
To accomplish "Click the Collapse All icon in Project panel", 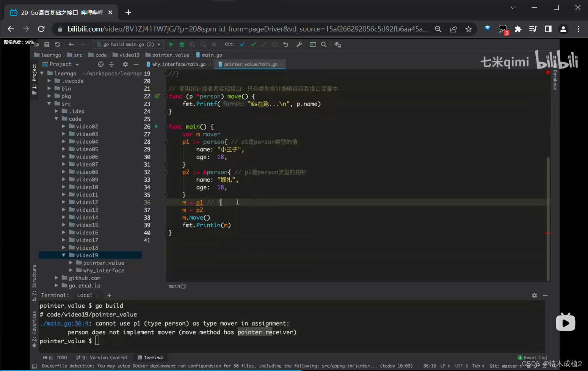I will [x=111, y=64].
